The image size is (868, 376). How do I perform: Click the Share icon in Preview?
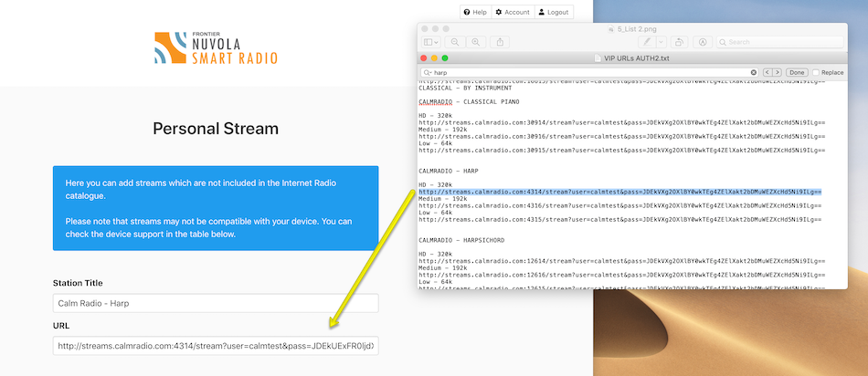(x=500, y=42)
